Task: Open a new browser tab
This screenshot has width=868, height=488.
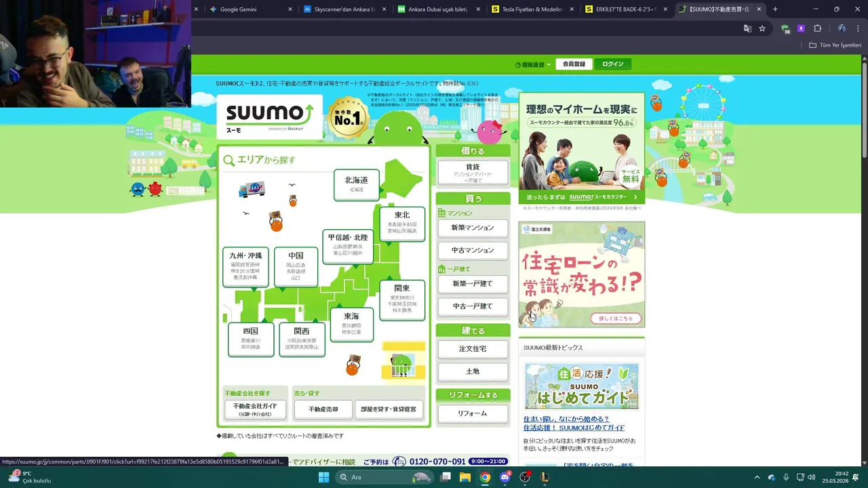Action: click(x=775, y=9)
